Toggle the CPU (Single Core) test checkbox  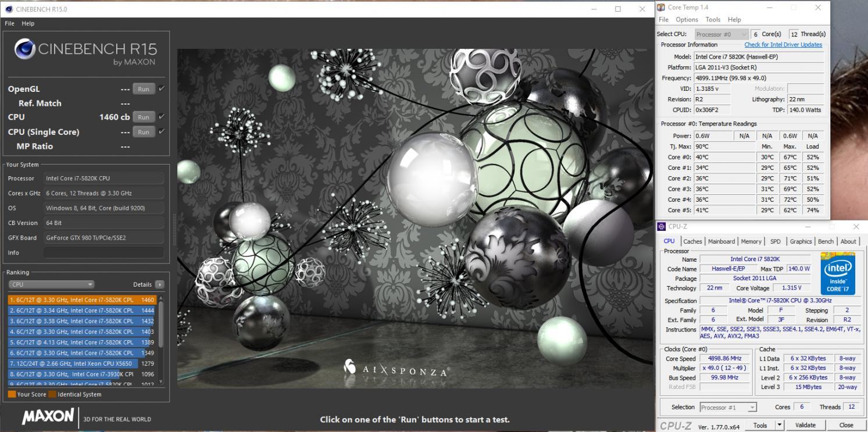(x=161, y=132)
